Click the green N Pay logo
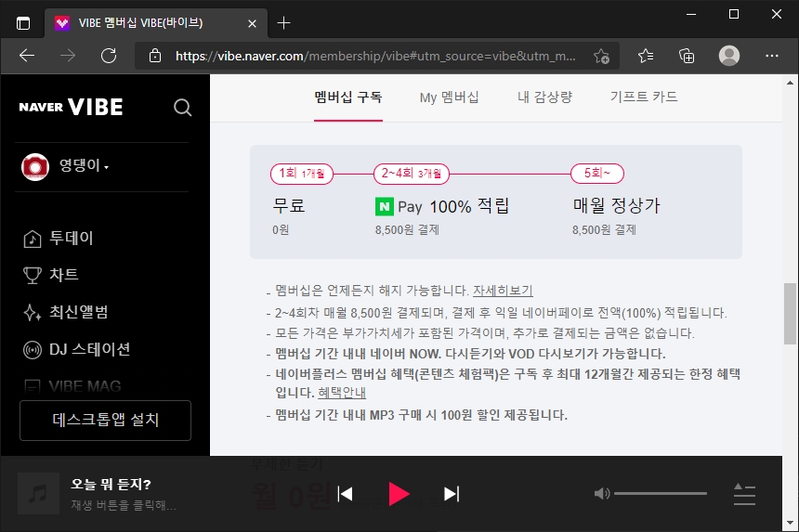Image resolution: width=799 pixels, height=532 pixels. coord(385,207)
